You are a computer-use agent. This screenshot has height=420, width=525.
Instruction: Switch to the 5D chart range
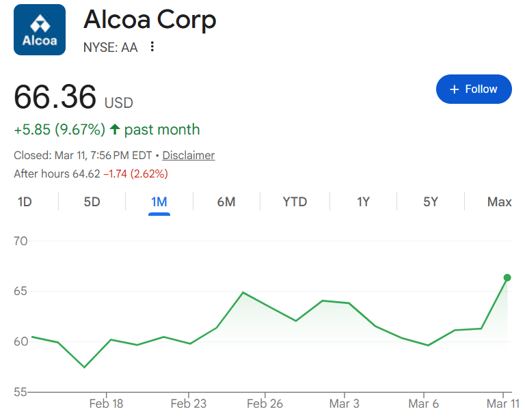[x=92, y=201]
